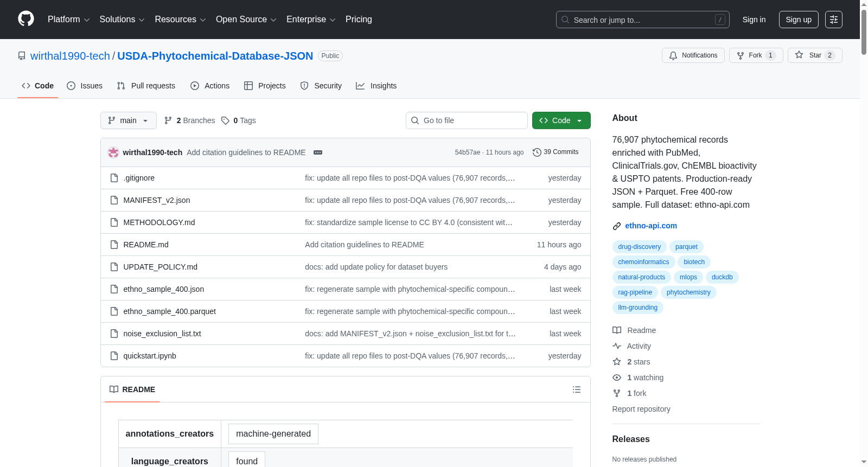Expand the Open Source menu
868x467 pixels.
click(246, 20)
